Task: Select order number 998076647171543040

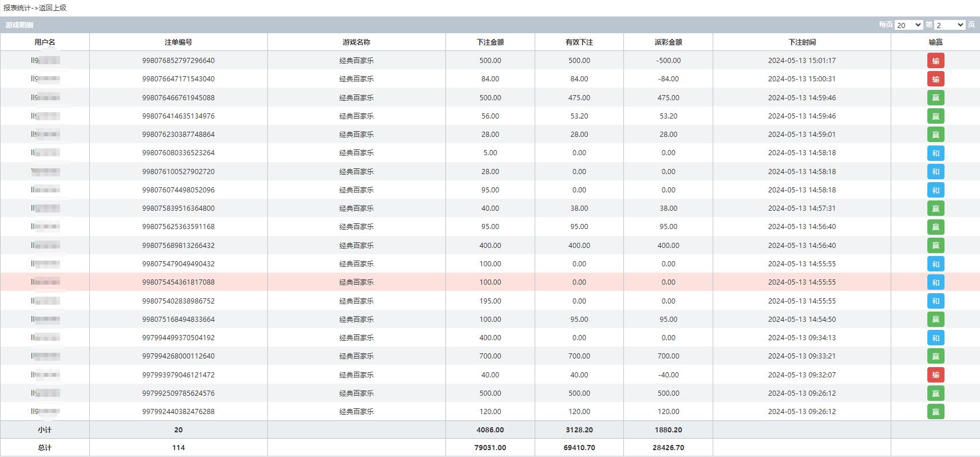Action: click(179, 79)
